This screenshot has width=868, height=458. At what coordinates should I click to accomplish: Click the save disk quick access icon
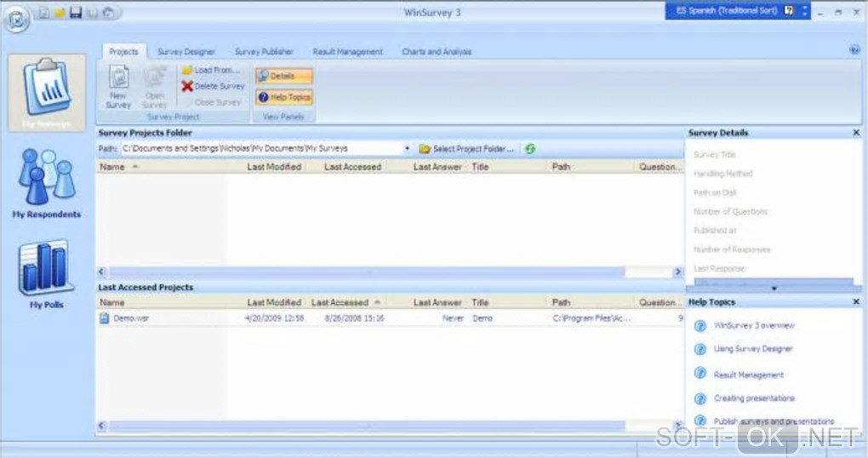76,13
